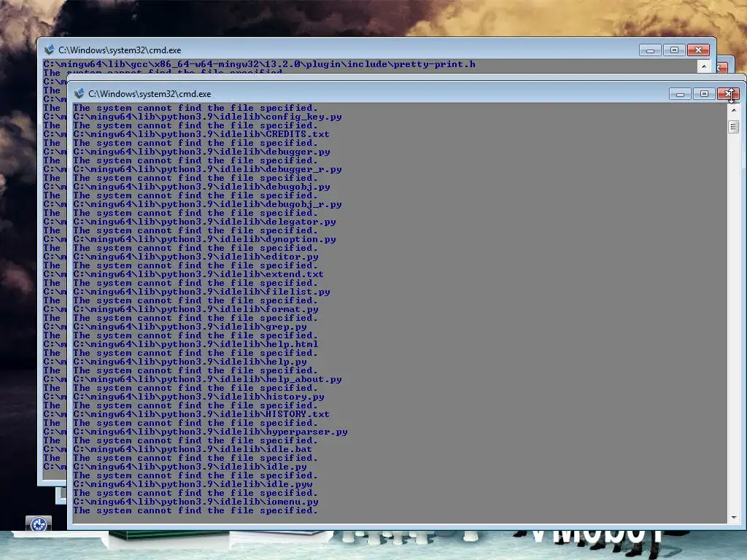Minimize the front cmd.exe window
Viewport: 747px width, 560px height.
tap(680, 94)
